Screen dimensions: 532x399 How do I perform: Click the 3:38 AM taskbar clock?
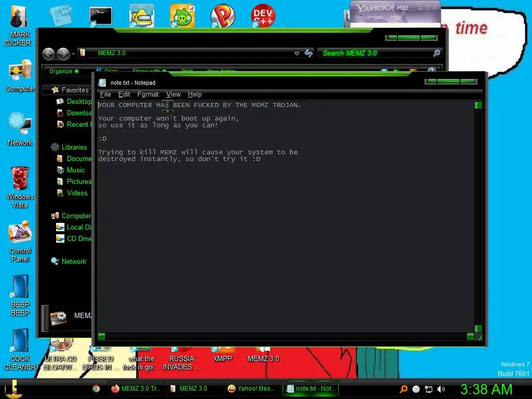(x=486, y=389)
